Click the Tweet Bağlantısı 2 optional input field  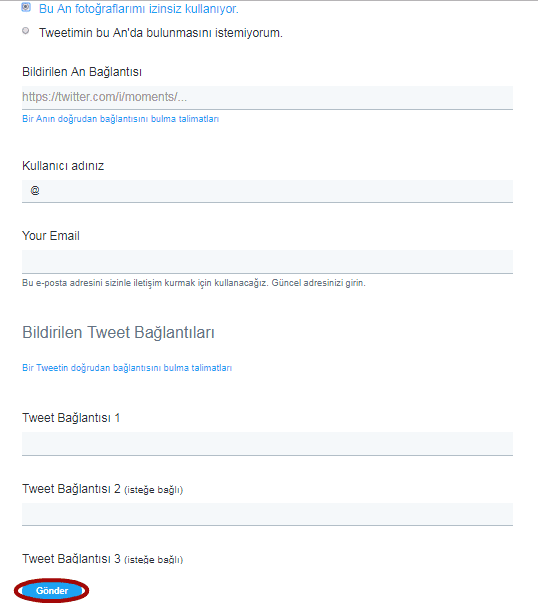[267, 514]
